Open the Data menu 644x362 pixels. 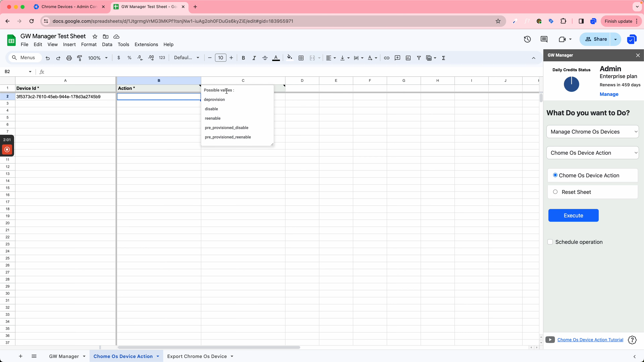tap(107, 44)
